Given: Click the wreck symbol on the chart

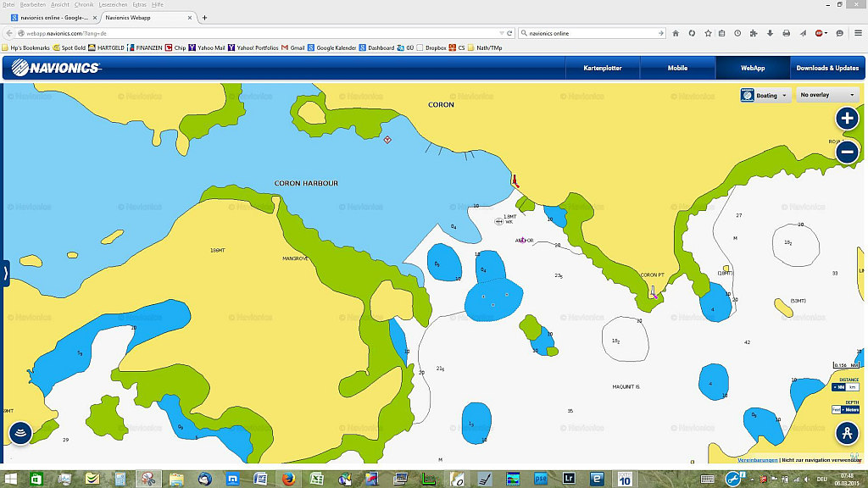Looking at the screenshot, I should [x=498, y=221].
